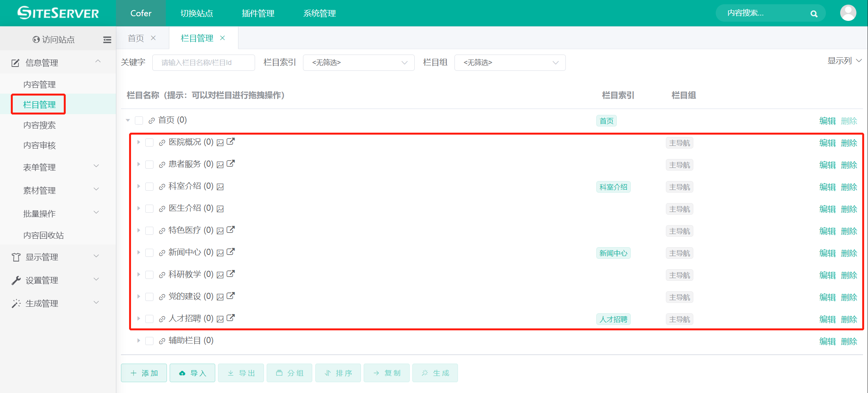This screenshot has width=868, height=393.
Task: Click 编辑 link for 人才招聘 row
Action: coord(827,320)
